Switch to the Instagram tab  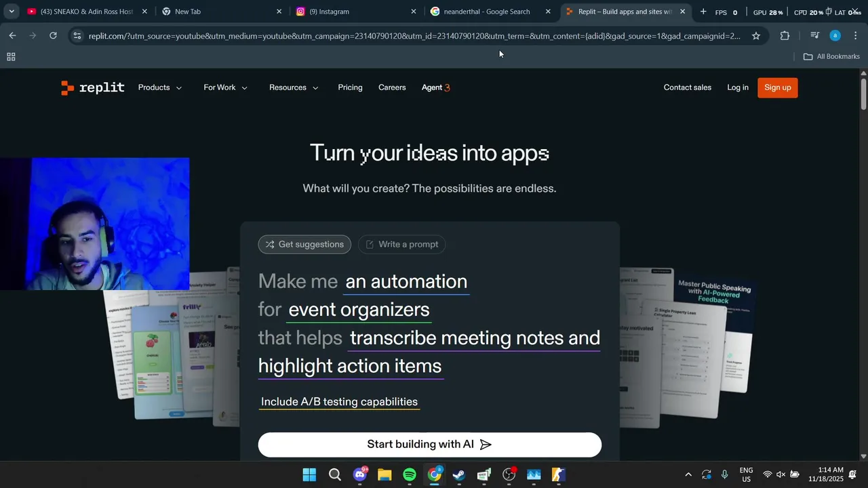coord(357,12)
